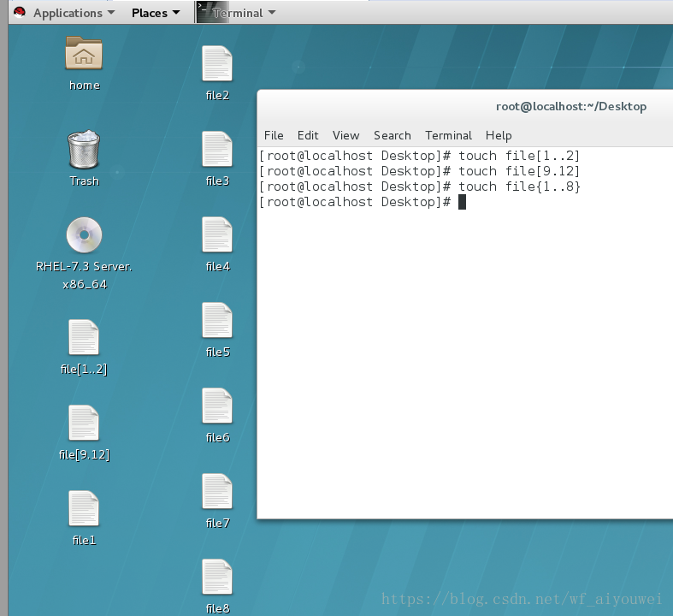Select the file[1..2] desktop file
Image resolution: width=673 pixels, height=616 pixels.
[84, 337]
